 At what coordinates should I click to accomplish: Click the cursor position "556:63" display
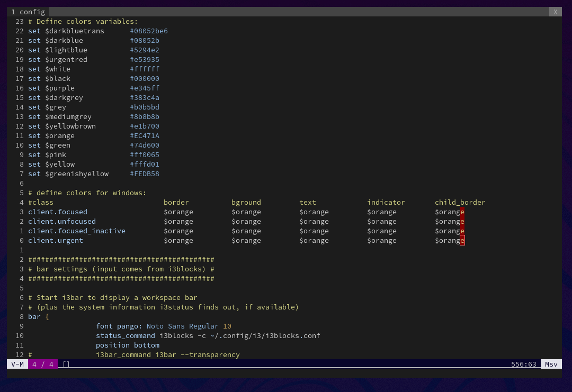point(523,364)
